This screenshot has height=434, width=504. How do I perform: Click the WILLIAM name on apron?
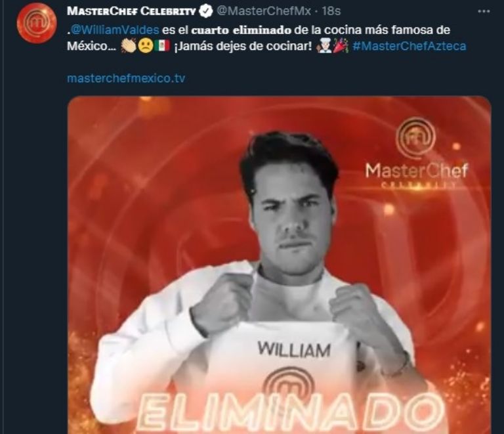(x=294, y=349)
